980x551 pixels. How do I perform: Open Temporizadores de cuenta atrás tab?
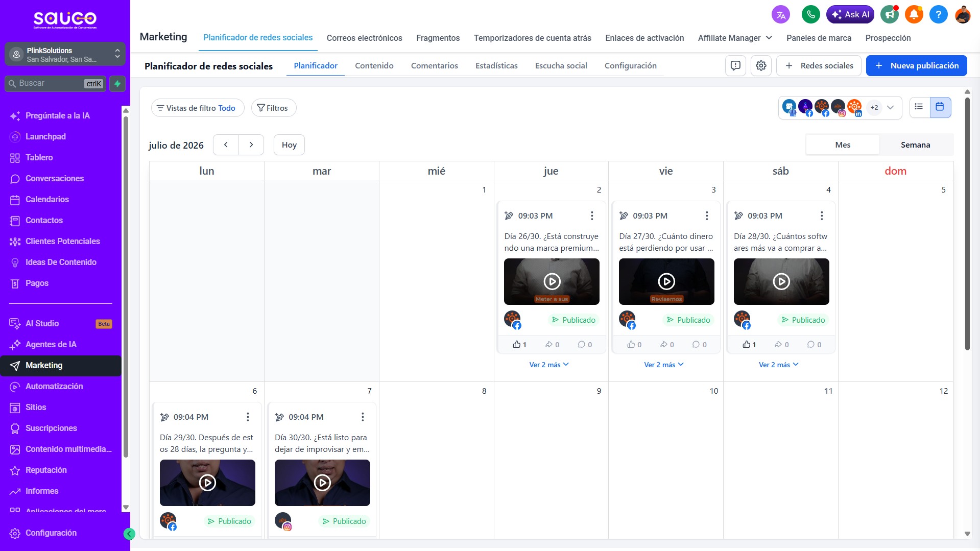pyautogui.click(x=533, y=38)
